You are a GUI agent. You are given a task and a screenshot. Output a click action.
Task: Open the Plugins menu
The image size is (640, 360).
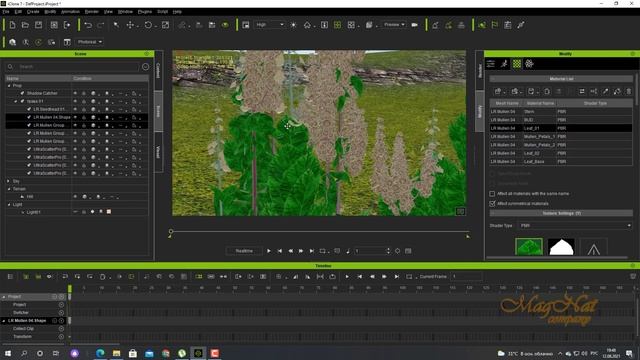click(x=144, y=12)
